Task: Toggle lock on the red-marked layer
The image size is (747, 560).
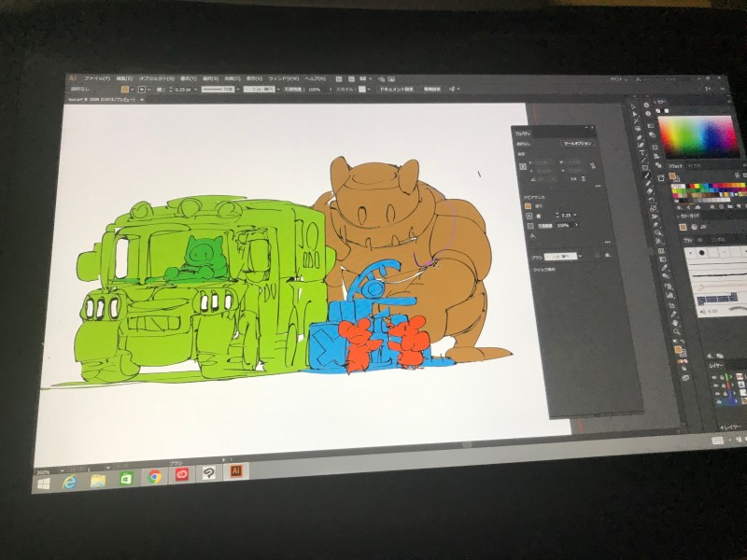Action: (x=724, y=385)
